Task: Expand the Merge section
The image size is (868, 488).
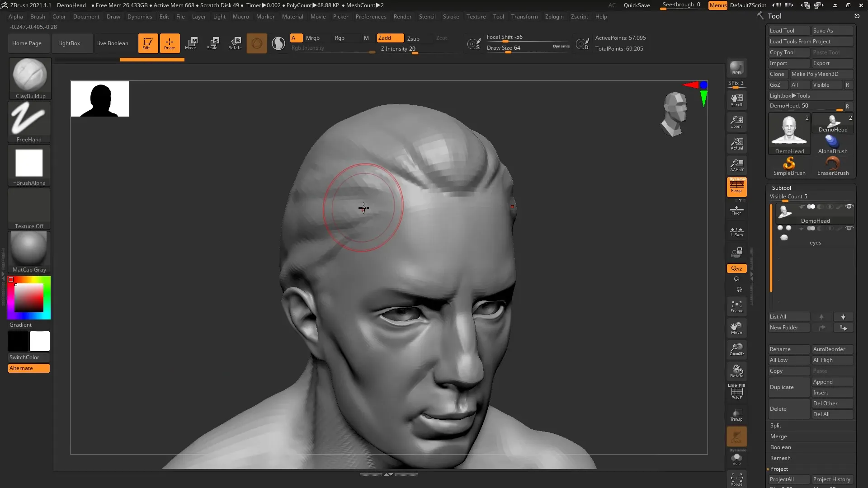Action: 778,436
